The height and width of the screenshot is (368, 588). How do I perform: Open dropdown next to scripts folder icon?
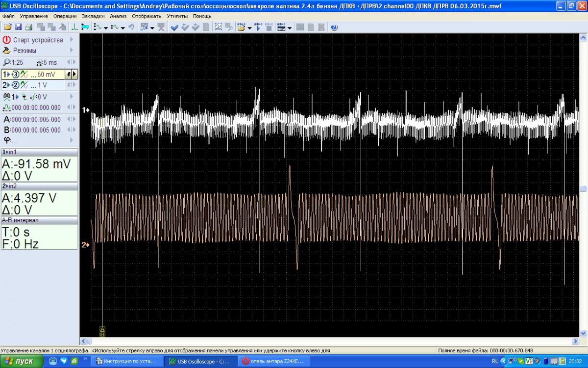coord(249,27)
